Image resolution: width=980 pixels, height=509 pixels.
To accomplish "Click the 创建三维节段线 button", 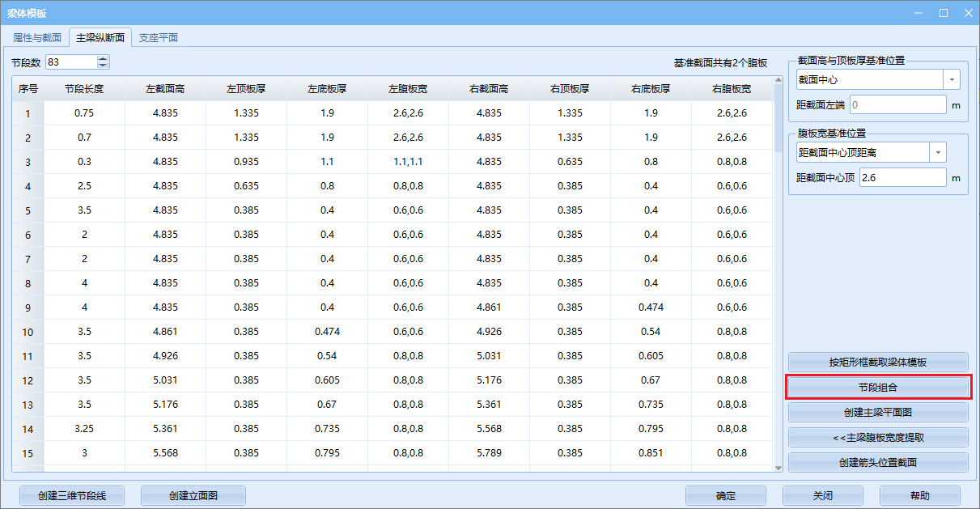I will point(71,496).
